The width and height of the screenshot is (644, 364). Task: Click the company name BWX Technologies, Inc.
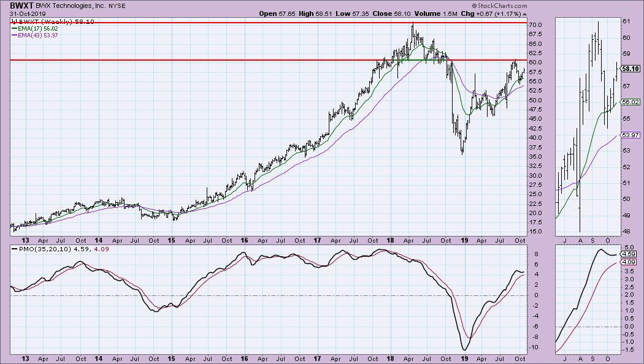click(69, 6)
